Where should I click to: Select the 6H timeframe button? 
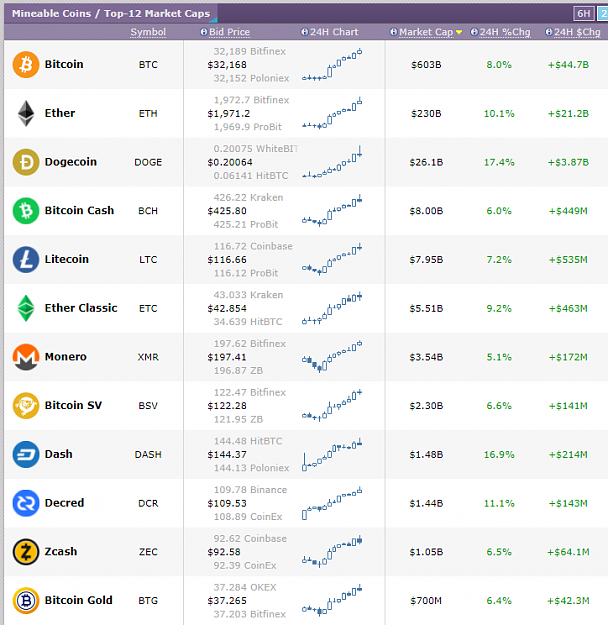[x=584, y=14]
